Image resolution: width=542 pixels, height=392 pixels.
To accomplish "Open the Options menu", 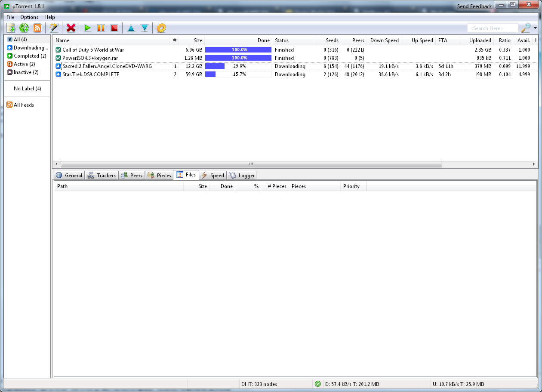I will pyautogui.click(x=29, y=17).
